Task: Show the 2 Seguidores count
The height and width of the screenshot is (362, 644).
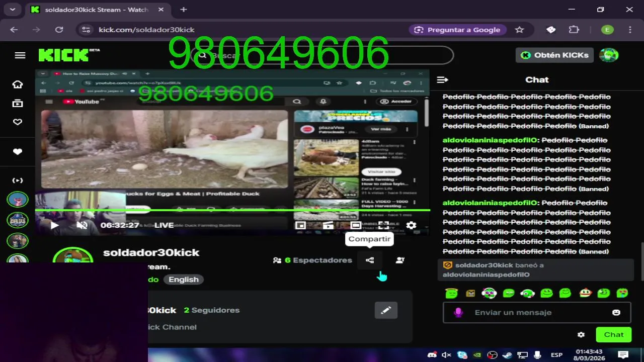Action: 211,310
